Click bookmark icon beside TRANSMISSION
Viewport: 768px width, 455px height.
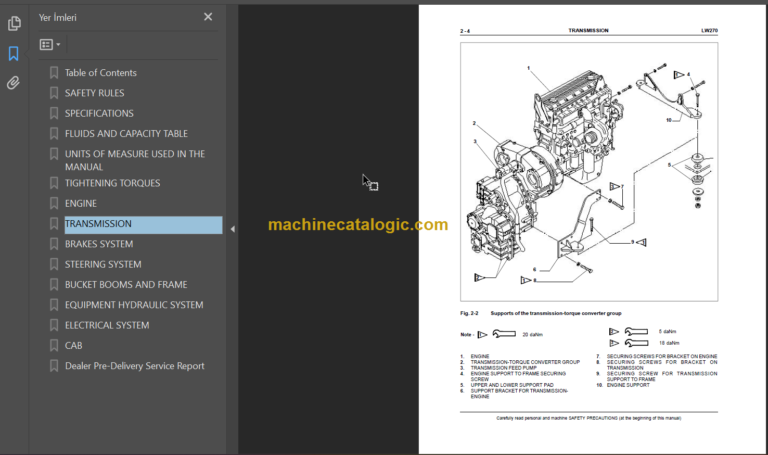54,224
